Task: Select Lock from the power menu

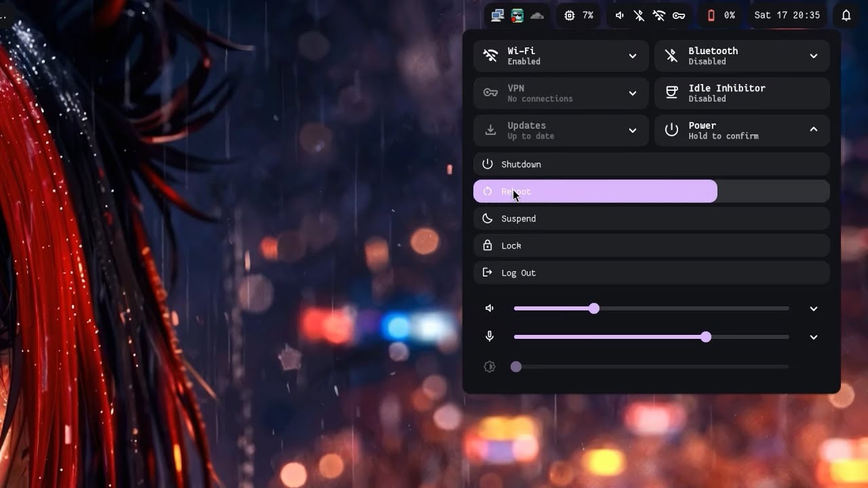Action: point(652,245)
